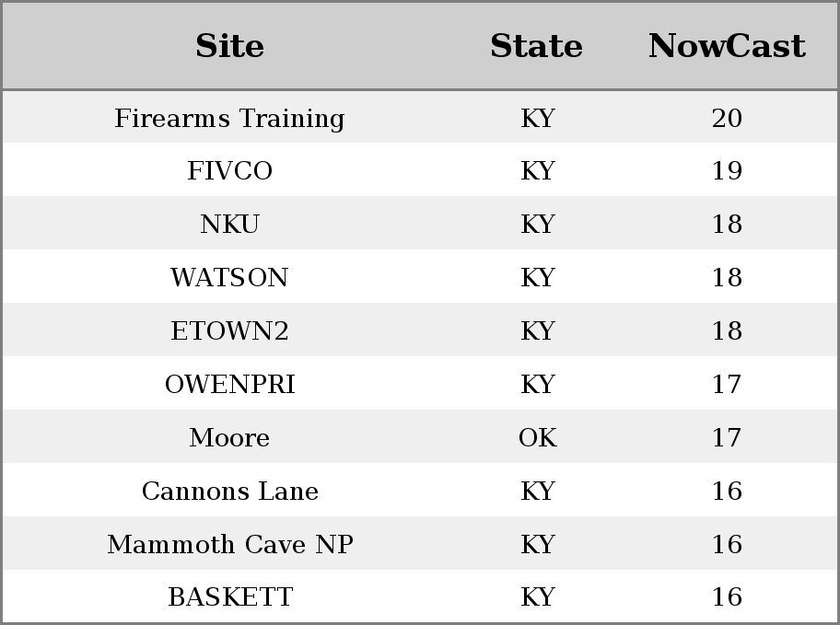Select KY state cell for Firearms Training

click(537, 119)
